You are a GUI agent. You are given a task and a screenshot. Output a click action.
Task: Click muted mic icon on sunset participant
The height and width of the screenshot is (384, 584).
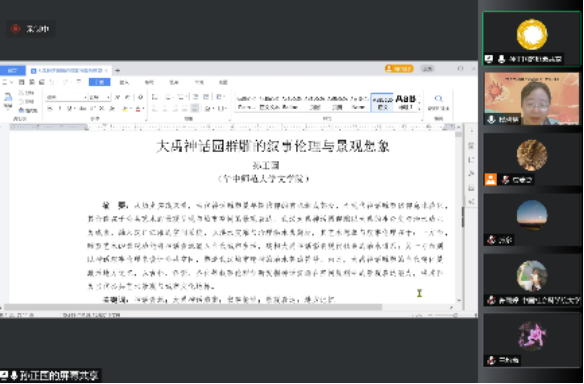pos(492,240)
